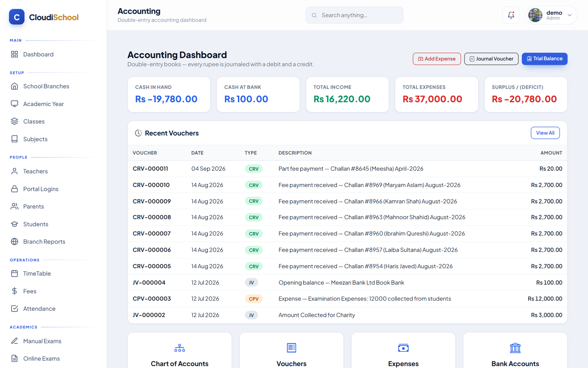This screenshot has width=588, height=368.
Task: Select School Branches home icon
Action: pos(14,86)
